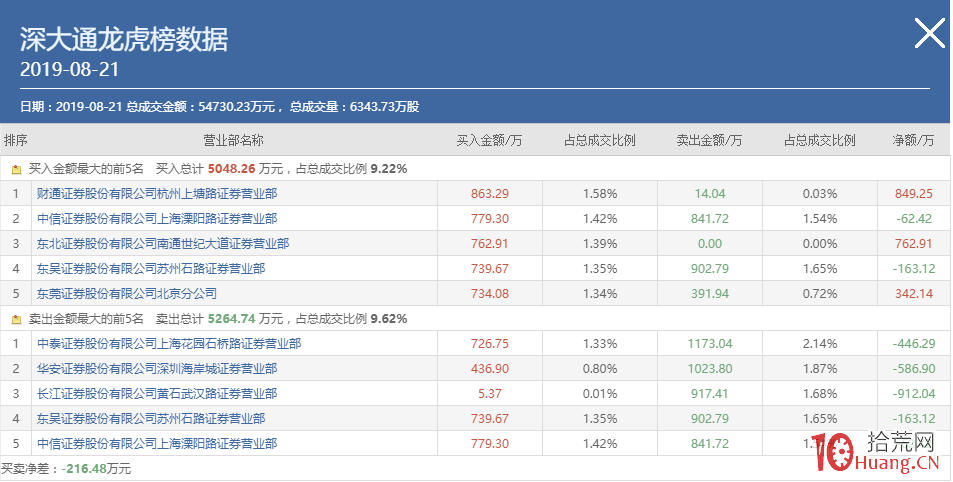The width and height of the screenshot is (953, 482).
Task: Select the sell amount 1173.04
Action: tap(710, 344)
